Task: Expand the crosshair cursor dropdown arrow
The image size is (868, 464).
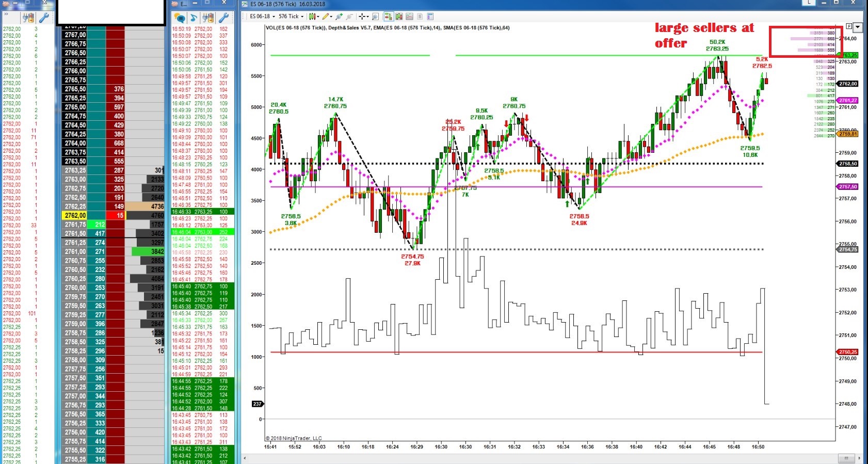Action: pos(368,17)
